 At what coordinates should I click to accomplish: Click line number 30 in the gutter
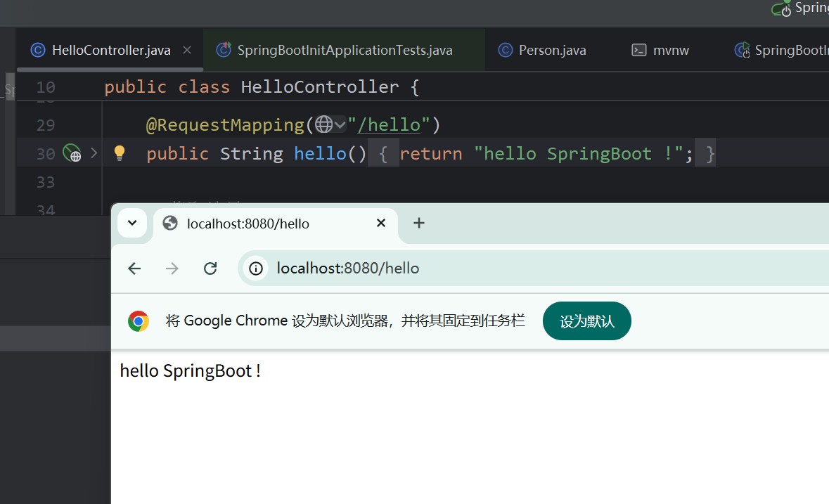pos(46,154)
